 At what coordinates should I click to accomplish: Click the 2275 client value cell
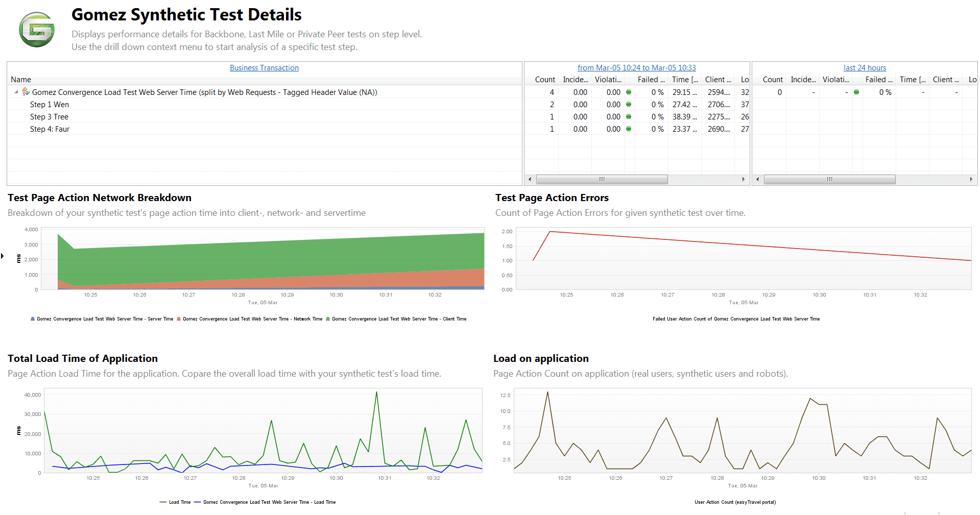coord(719,116)
